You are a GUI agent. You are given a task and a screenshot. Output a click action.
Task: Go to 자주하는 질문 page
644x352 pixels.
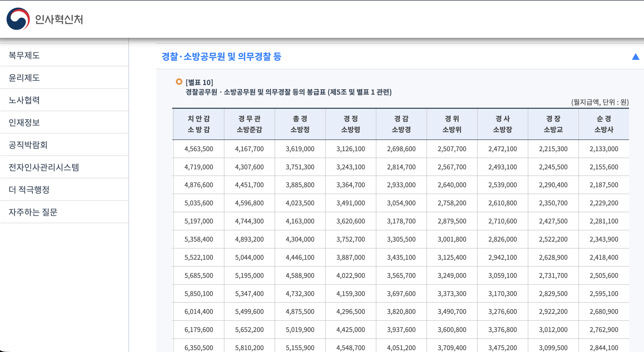coord(33,212)
